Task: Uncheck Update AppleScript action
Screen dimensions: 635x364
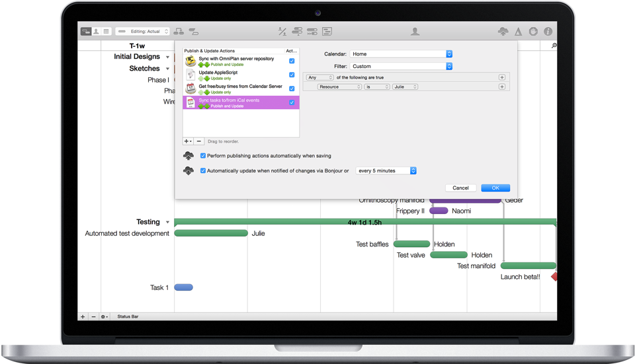Action: (292, 75)
